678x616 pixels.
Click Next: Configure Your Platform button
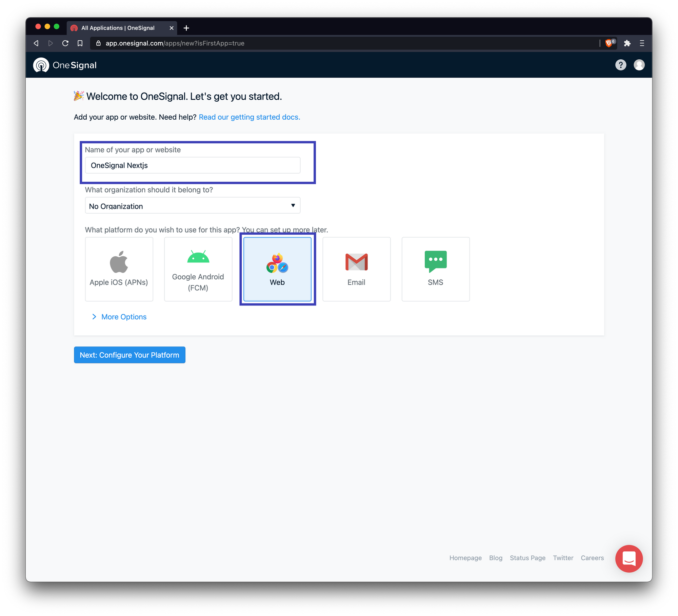click(129, 355)
